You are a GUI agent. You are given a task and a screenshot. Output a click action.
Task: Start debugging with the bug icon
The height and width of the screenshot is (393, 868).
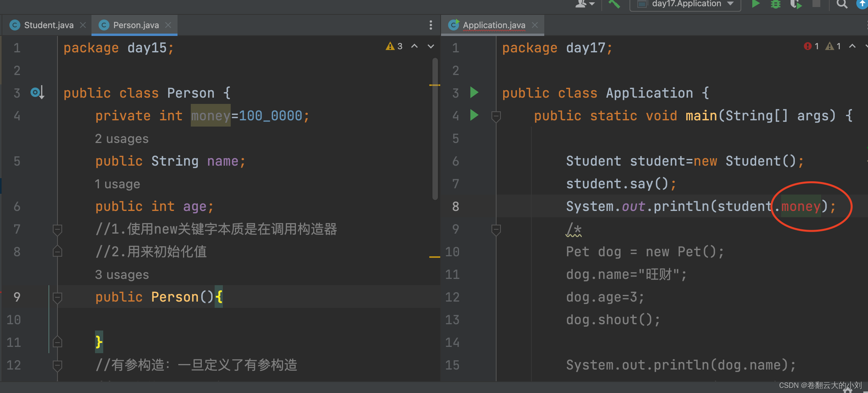coord(776,4)
